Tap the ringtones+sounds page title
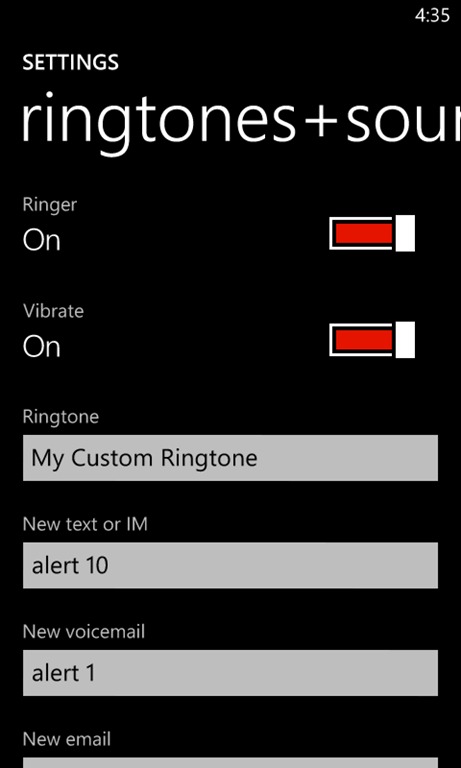 tap(241, 122)
